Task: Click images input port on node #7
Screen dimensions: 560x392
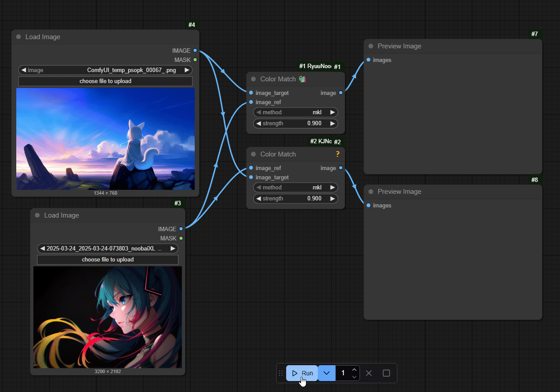Action: [x=368, y=60]
